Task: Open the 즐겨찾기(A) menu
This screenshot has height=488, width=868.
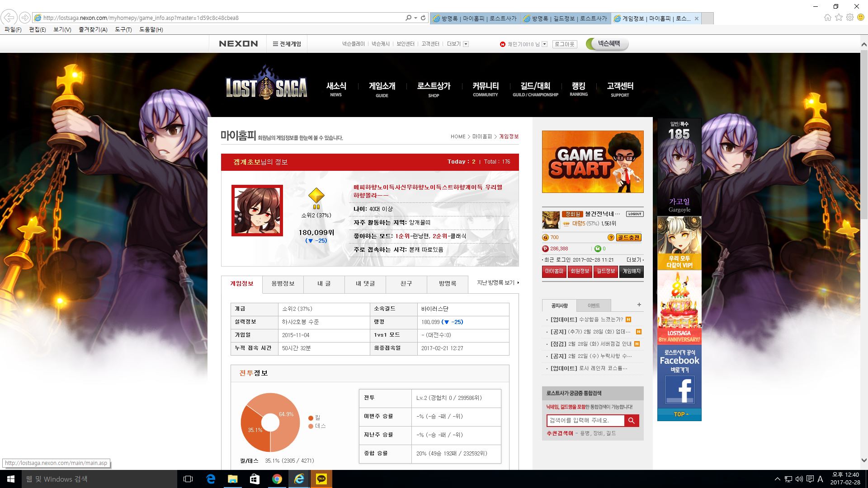Action: pyautogui.click(x=93, y=29)
